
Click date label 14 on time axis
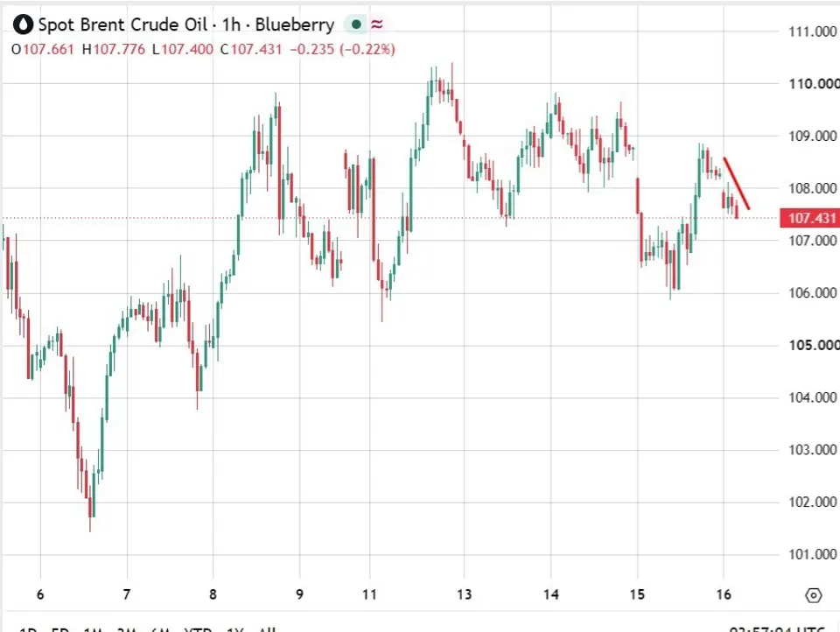click(550, 594)
